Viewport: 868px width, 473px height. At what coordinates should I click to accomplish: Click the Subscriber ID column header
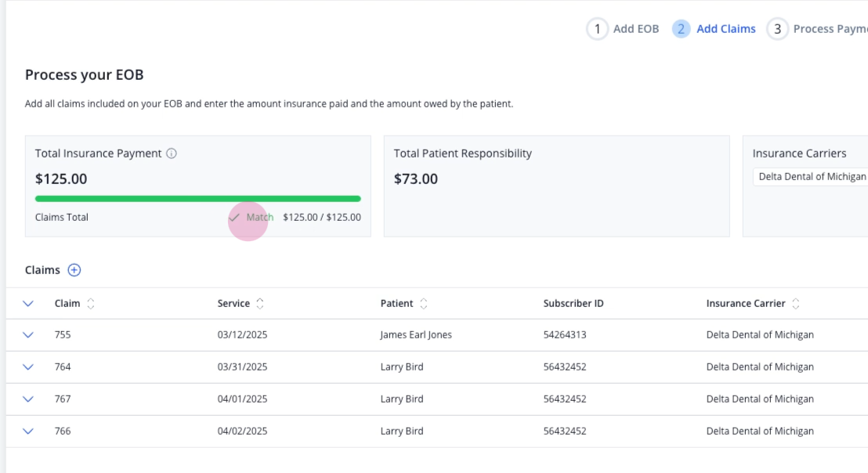[x=573, y=304]
